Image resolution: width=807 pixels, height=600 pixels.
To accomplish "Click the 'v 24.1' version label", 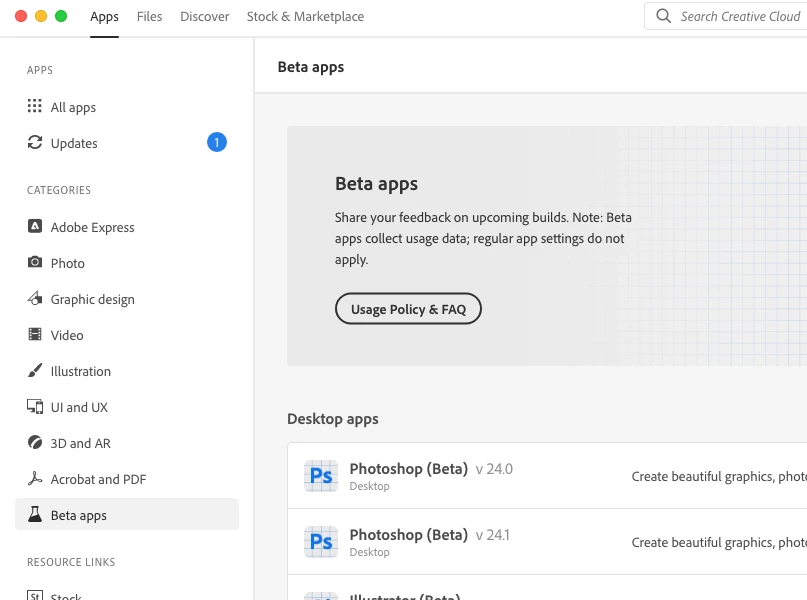I will pos(493,535).
